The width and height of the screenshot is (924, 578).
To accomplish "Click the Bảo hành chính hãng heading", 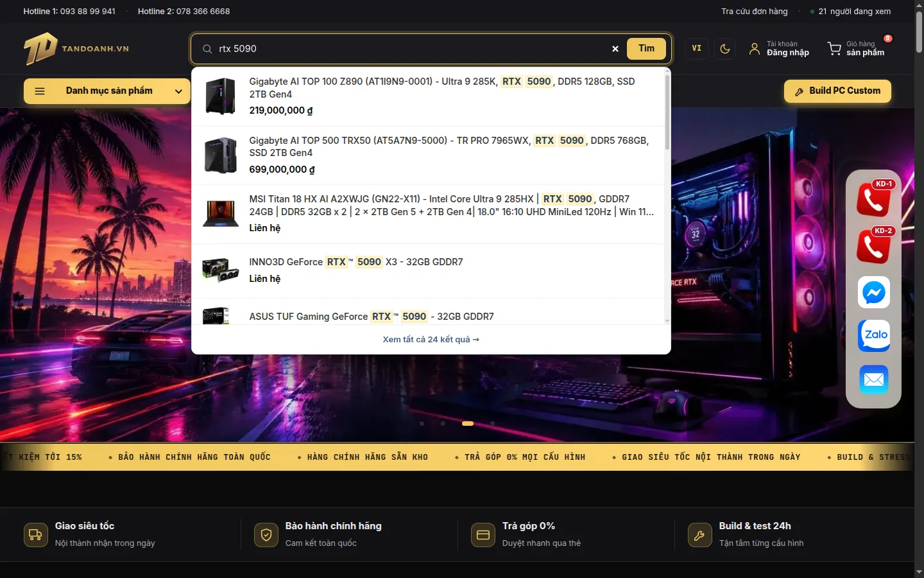I will coord(334,526).
